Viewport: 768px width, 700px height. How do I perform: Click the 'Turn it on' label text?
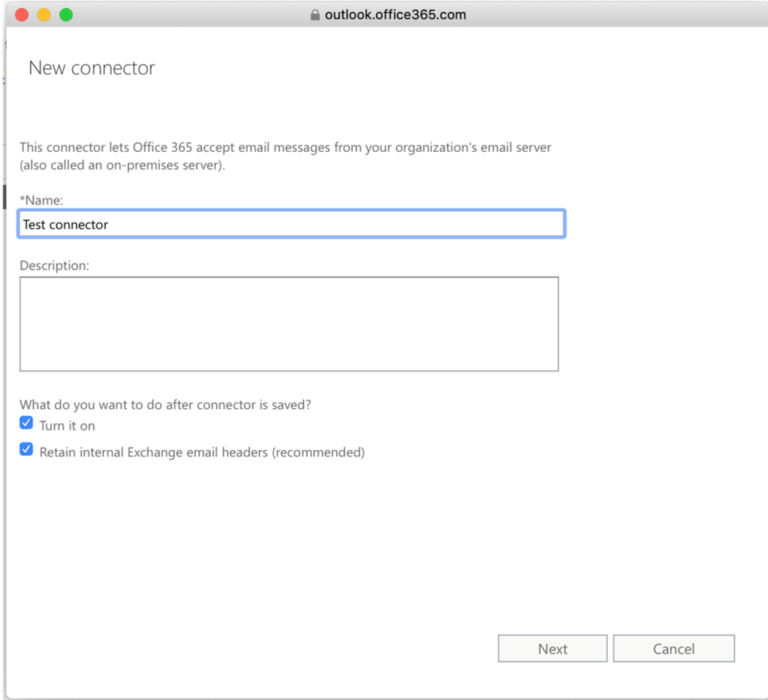pyautogui.click(x=67, y=426)
